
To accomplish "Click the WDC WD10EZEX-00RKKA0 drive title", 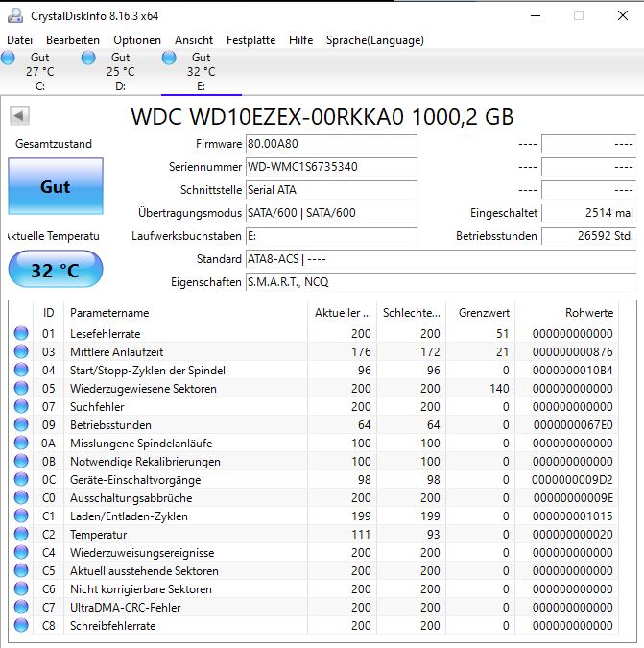I will [x=322, y=117].
